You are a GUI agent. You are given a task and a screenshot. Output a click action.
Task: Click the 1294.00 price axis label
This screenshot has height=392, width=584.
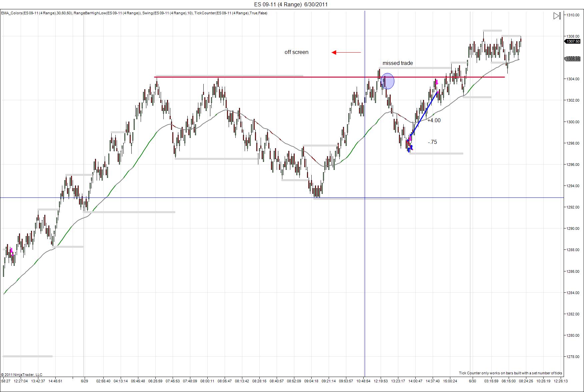[x=573, y=186]
